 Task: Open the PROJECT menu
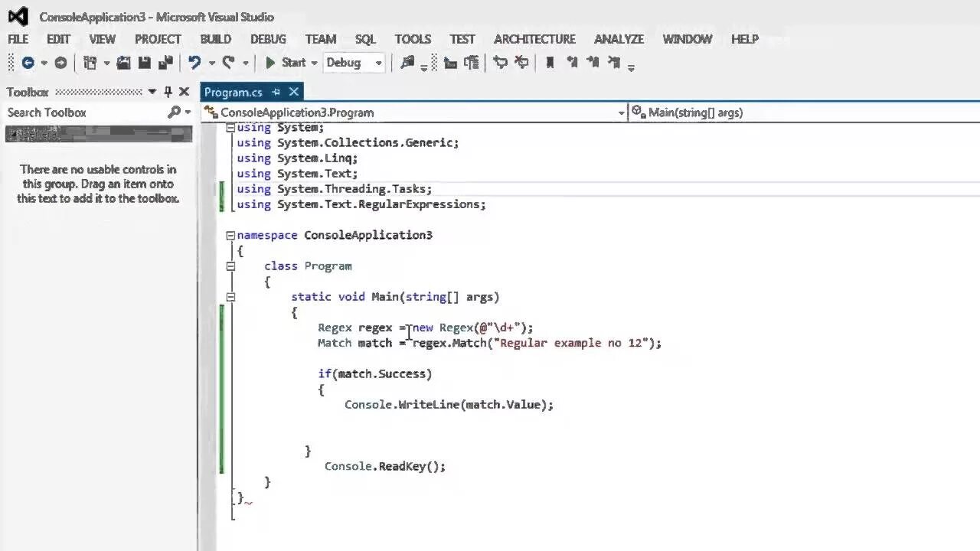coord(158,39)
